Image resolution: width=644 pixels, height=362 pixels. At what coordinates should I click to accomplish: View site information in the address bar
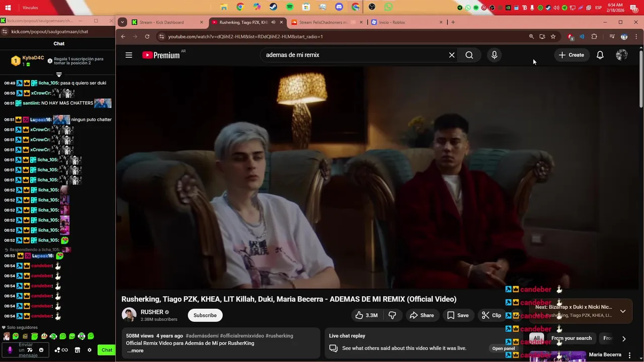[x=161, y=37]
